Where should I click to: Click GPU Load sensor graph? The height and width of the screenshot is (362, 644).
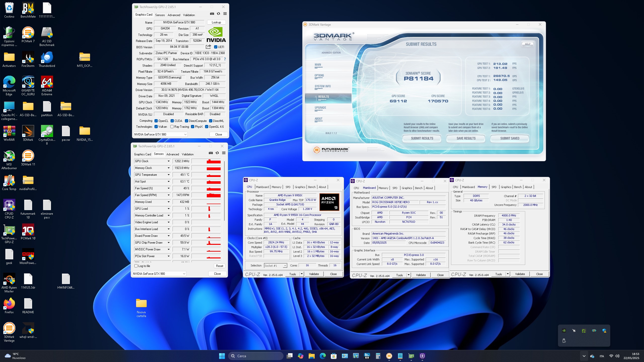[x=206, y=209]
